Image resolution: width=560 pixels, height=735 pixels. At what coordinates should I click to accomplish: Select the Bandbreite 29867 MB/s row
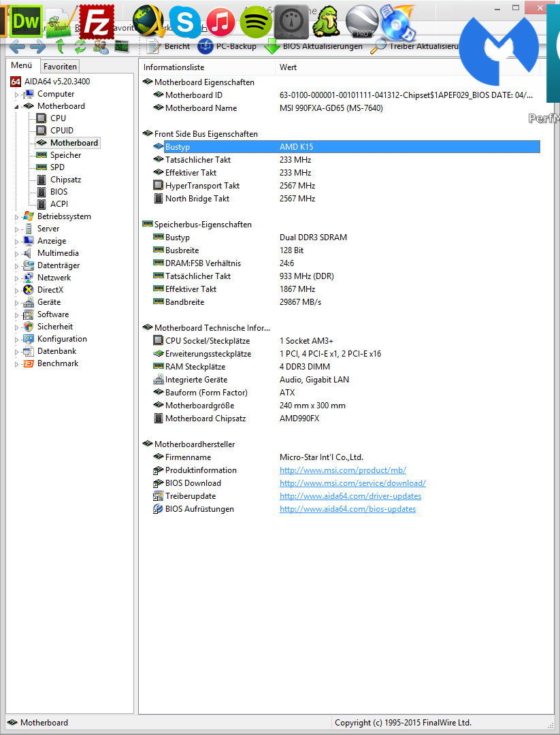pyautogui.click(x=347, y=302)
